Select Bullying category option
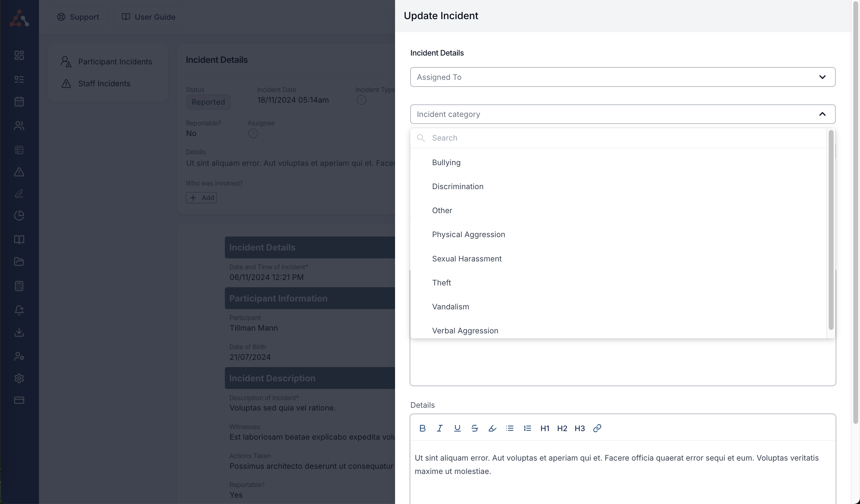This screenshot has height=504, width=860. (618, 163)
